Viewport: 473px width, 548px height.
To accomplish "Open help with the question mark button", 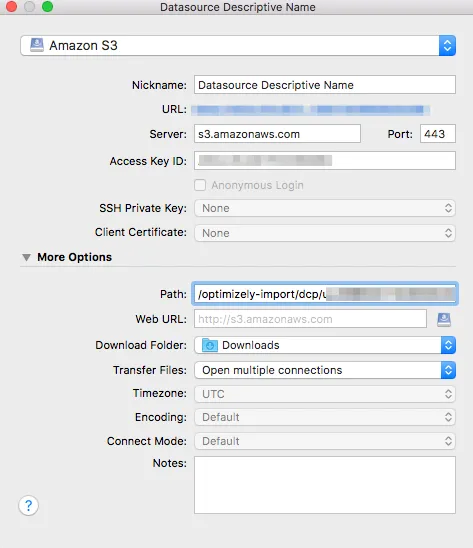I will point(28,505).
